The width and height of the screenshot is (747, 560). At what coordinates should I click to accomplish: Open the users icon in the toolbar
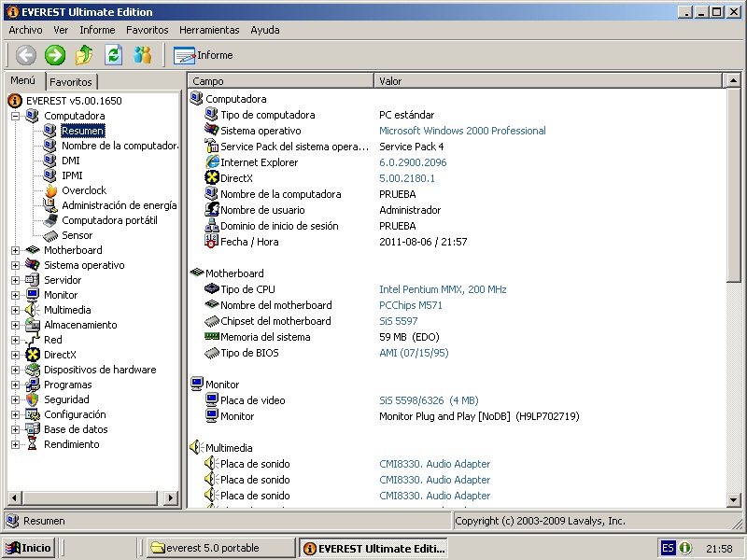point(142,55)
